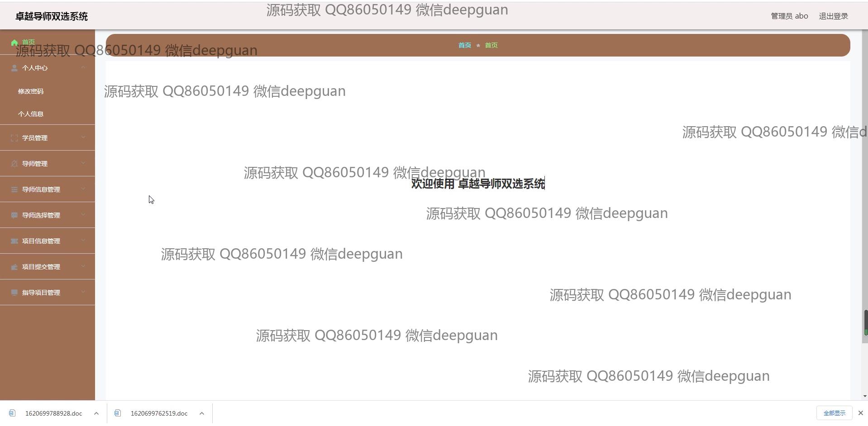Click the first 首页 breadcrumb link
Viewport: 868px width, 426px height.
(x=465, y=45)
